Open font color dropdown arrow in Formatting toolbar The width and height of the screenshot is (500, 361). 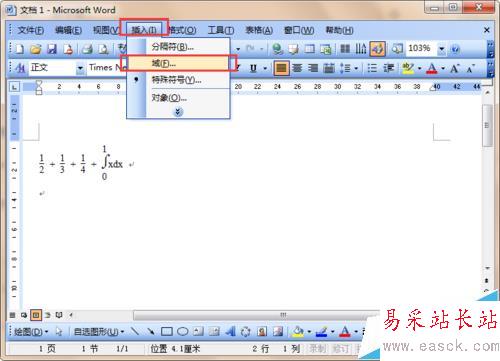point(443,69)
